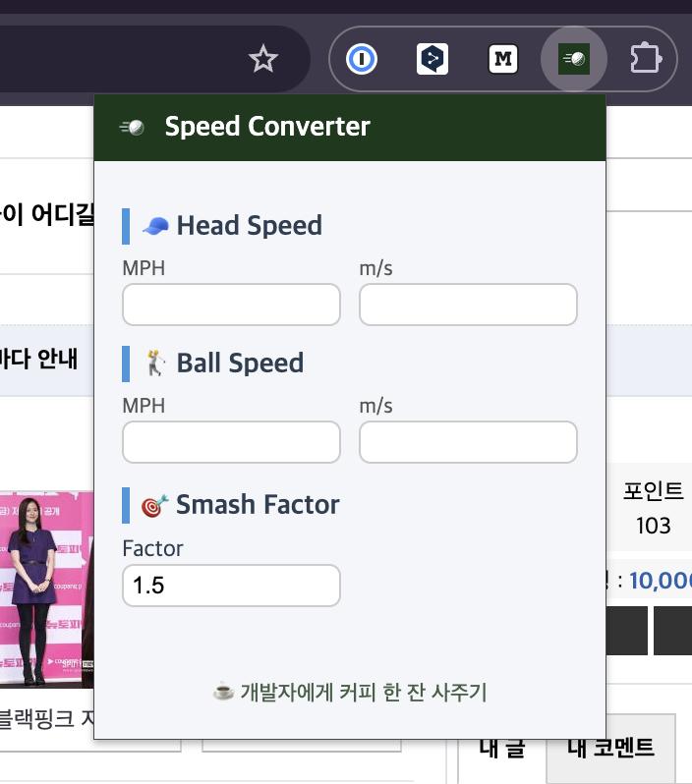Open the 1Password extension
Image resolution: width=692 pixels, height=784 pixels.
pos(362,60)
